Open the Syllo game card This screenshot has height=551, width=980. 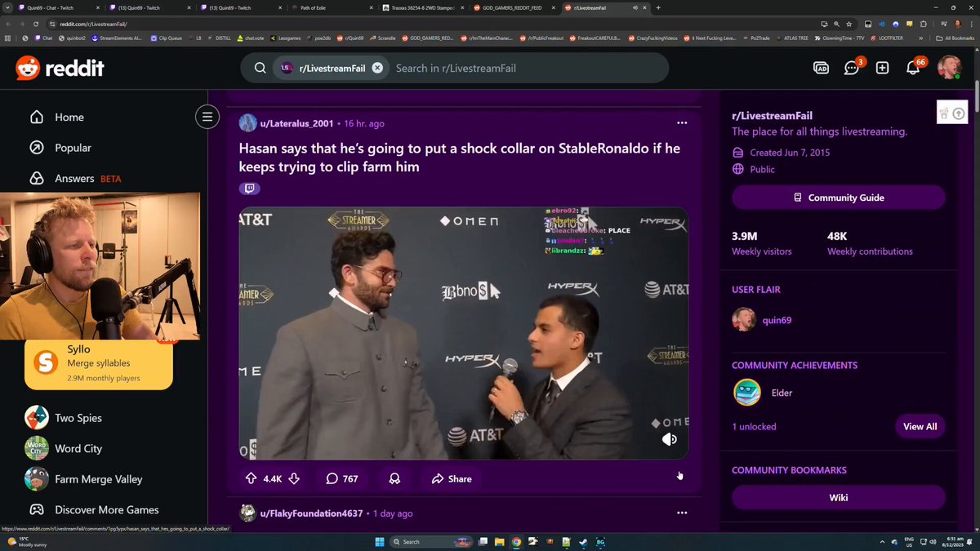98,362
